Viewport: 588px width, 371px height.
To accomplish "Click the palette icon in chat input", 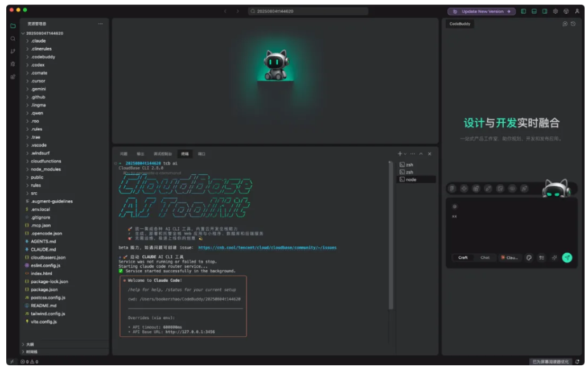I will coord(529,258).
